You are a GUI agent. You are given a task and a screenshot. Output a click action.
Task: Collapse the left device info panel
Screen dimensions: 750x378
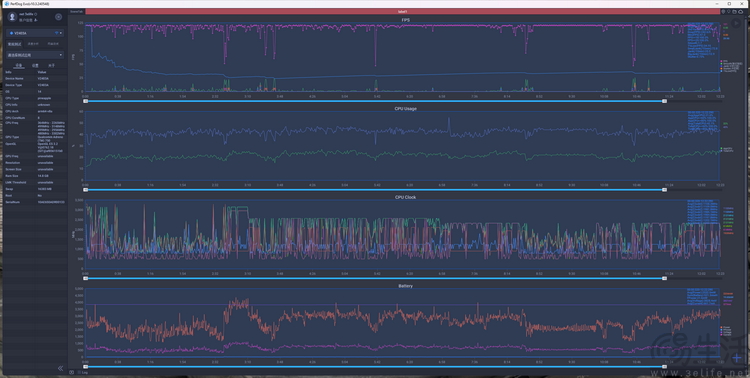pyautogui.click(x=60, y=368)
